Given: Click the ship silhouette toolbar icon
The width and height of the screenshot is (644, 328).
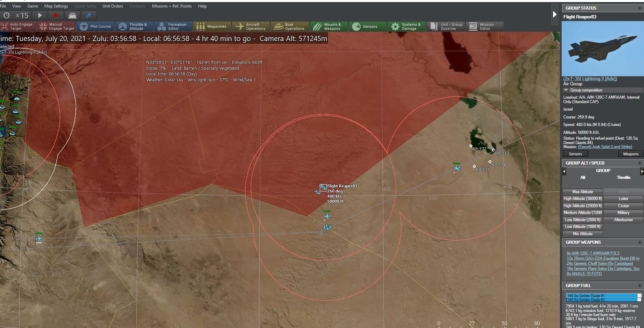Looking at the screenshot, I should (72, 15).
